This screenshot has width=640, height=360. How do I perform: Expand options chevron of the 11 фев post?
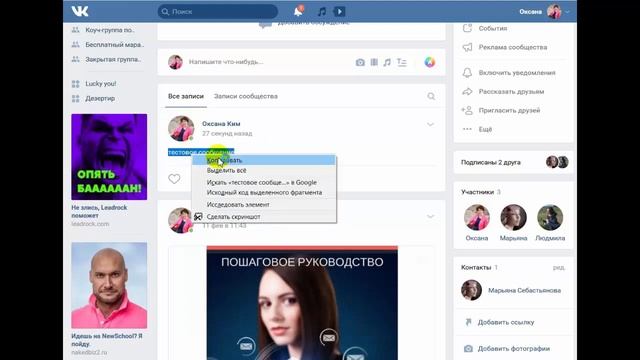pos(430,216)
